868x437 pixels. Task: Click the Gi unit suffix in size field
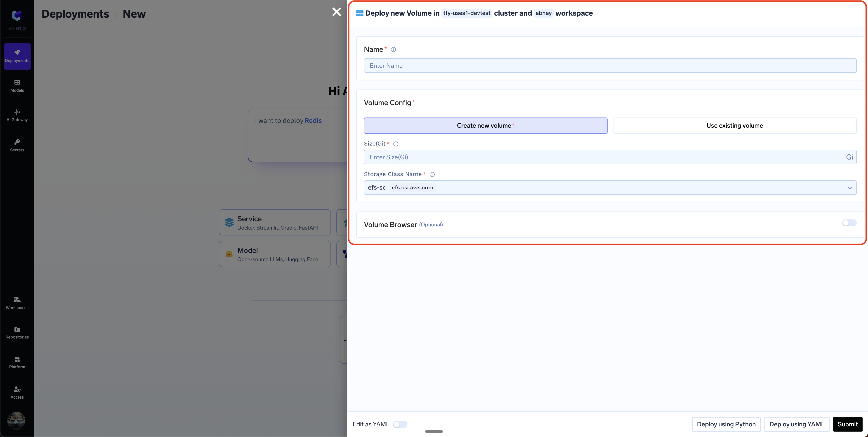point(849,157)
